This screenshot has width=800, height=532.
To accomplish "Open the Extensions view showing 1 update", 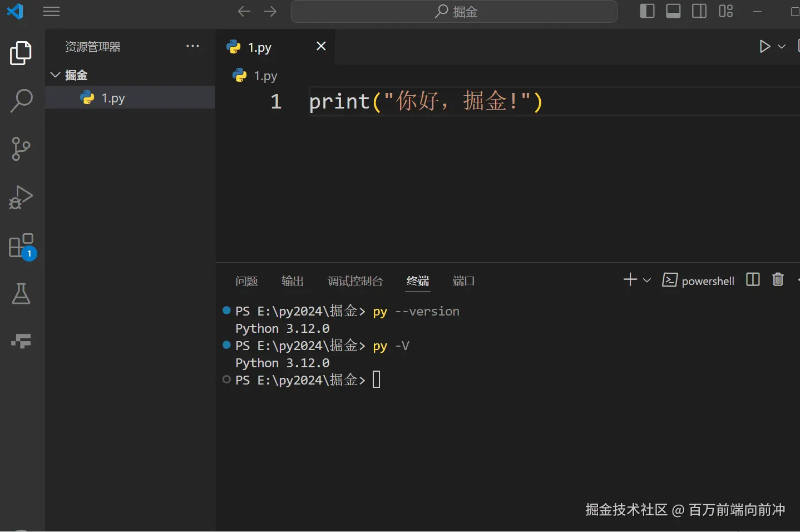I will coord(21,245).
